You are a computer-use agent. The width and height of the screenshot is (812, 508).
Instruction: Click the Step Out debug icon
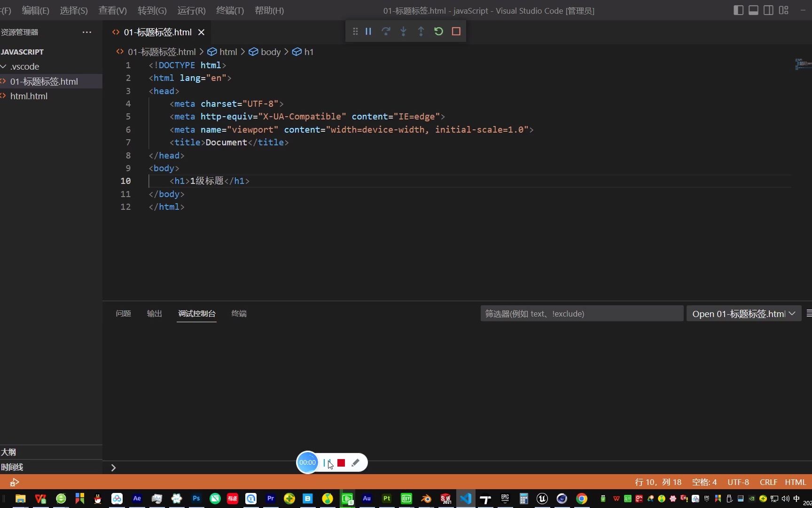coord(421,31)
